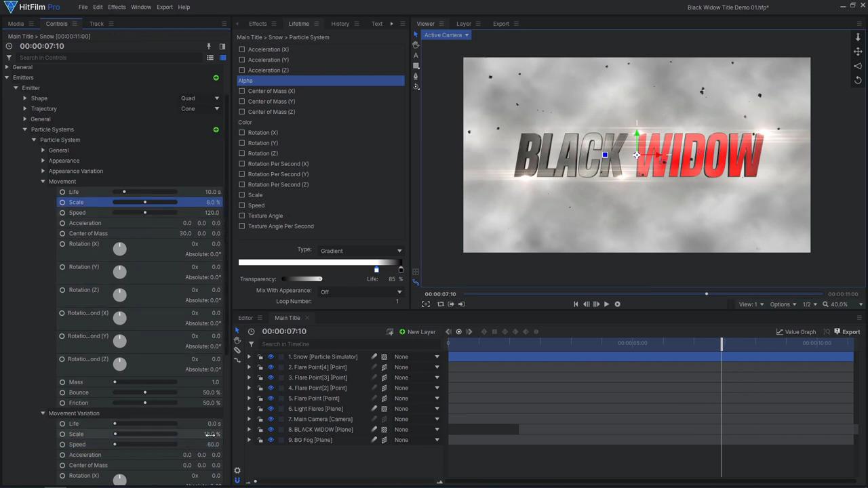The height and width of the screenshot is (488, 868).
Task: Go to next keyframe in timeline
Action: point(469,332)
